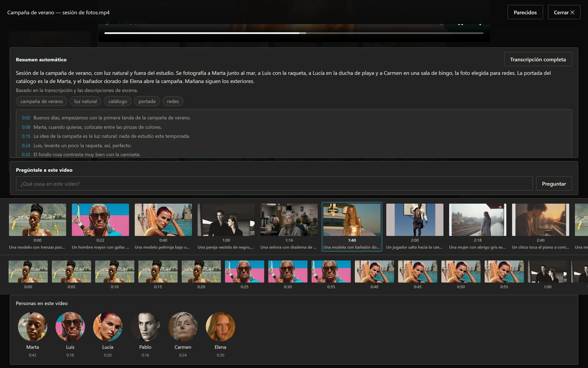Image resolution: width=588 pixels, height=368 pixels.
Task: Open the Parecidos similar videos button
Action: [525, 12]
